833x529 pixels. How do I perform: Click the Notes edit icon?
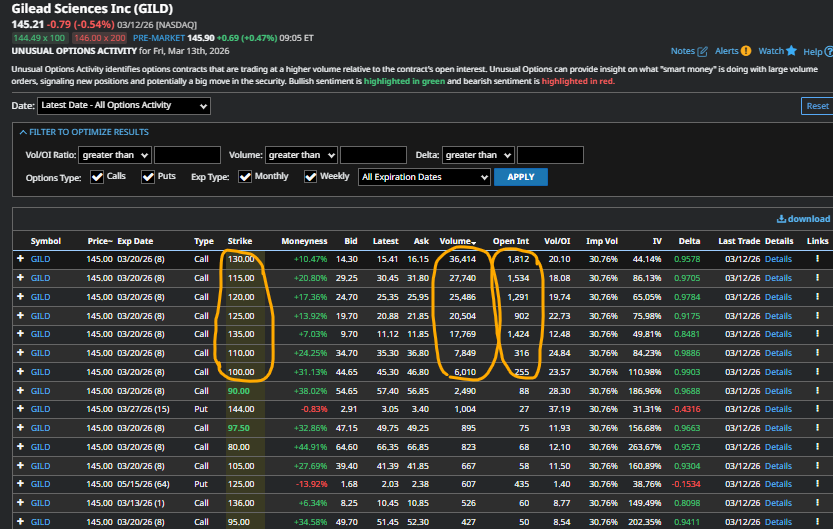[702, 51]
